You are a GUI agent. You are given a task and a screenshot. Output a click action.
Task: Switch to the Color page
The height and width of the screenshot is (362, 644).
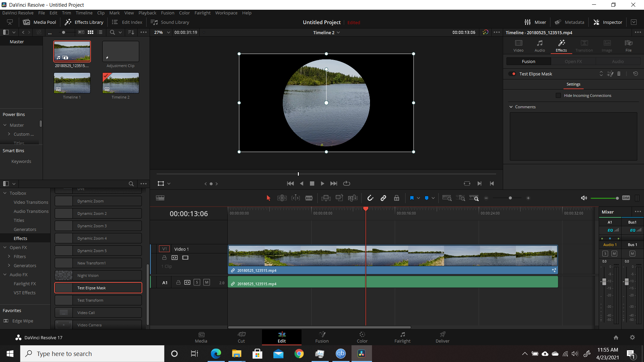coord(362,337)
